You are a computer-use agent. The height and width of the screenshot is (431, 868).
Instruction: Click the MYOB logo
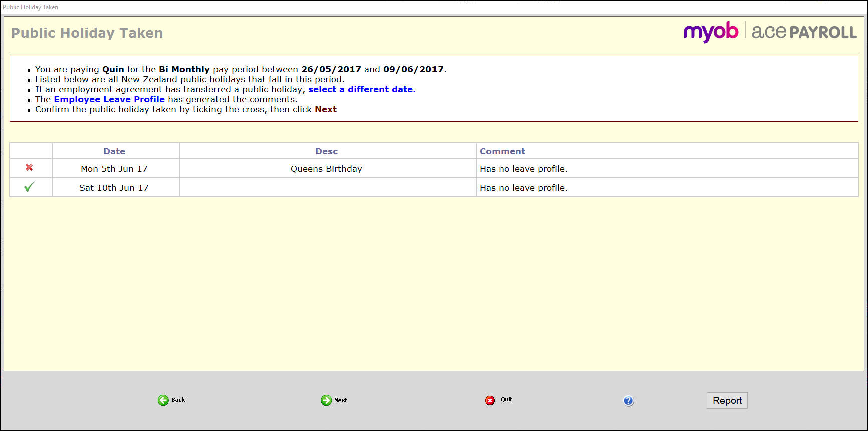[x=711, y=32]
